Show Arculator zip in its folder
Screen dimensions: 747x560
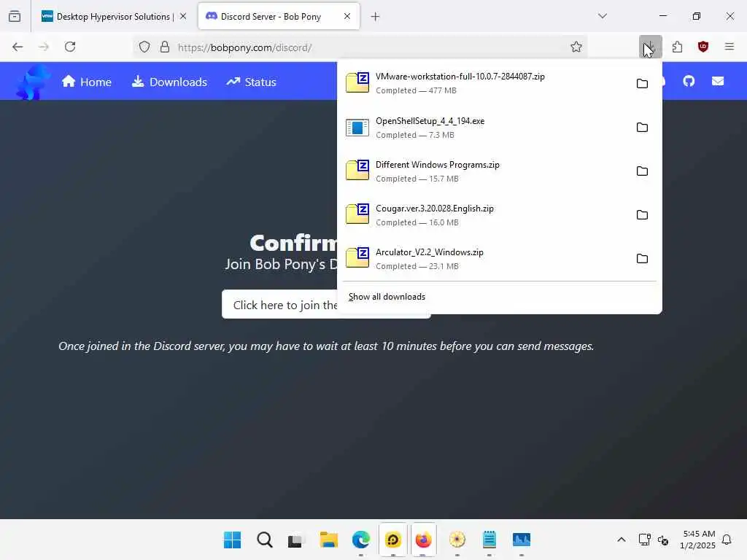tap(642, 259)
